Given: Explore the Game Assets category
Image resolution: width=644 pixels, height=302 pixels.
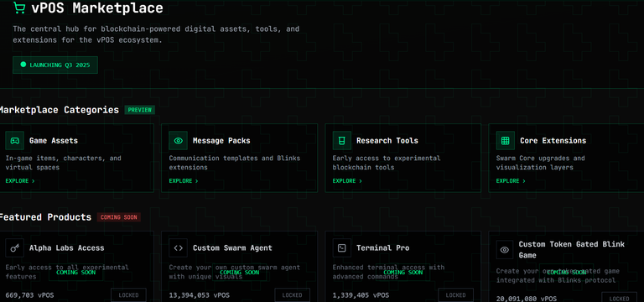Looking at the screenshot, I should (20, 181).
